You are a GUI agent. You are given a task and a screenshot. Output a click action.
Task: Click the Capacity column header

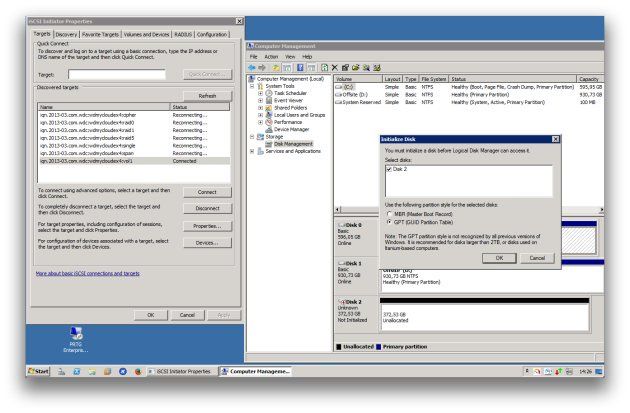(589, 79)
